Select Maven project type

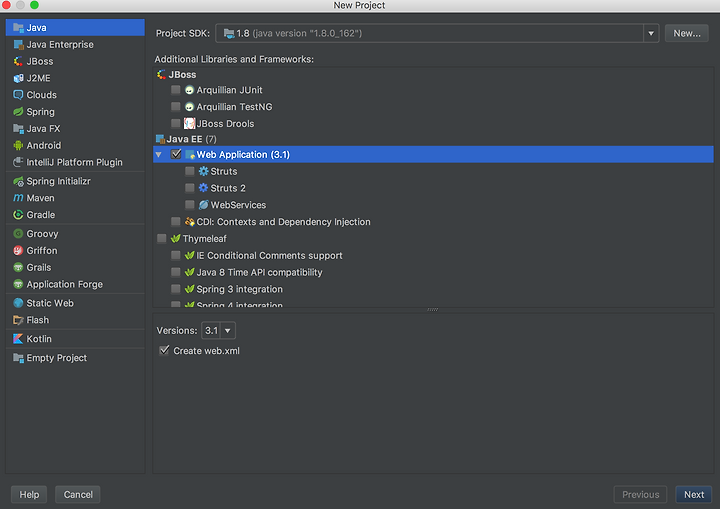(75, 198)
